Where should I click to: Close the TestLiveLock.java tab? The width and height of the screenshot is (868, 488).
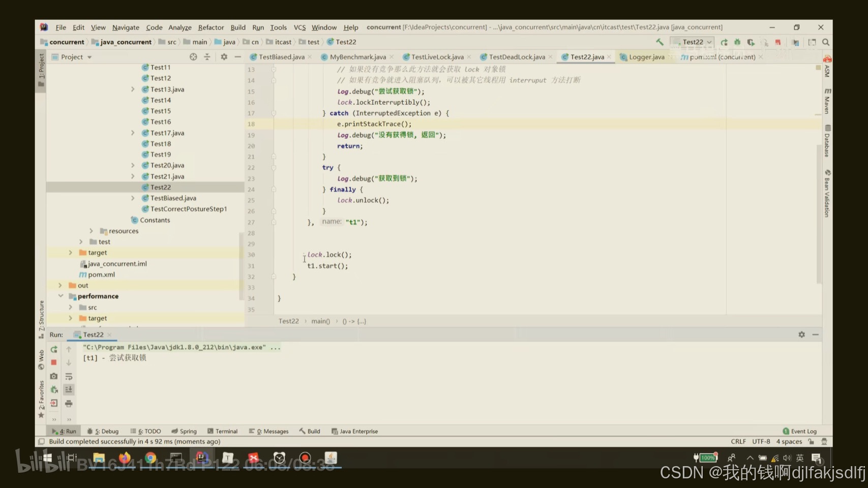pos(469,57)
